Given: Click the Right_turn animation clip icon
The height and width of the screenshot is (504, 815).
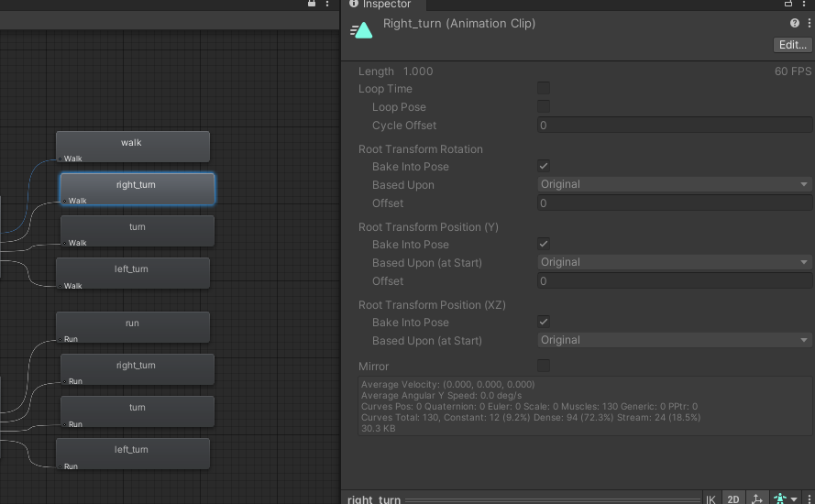Looking at the screenshot, I should coord(362,30).
